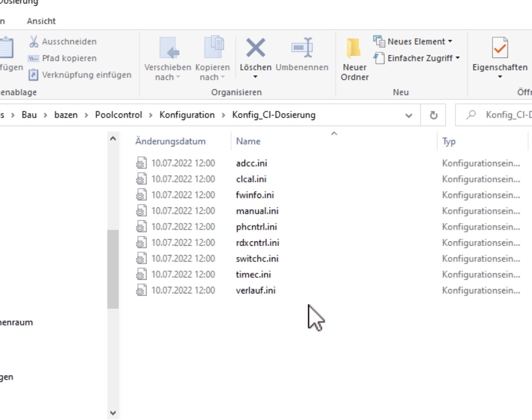Click the file icon of fwinfo.ini
532x420 pixels.
tap(141, 195)
